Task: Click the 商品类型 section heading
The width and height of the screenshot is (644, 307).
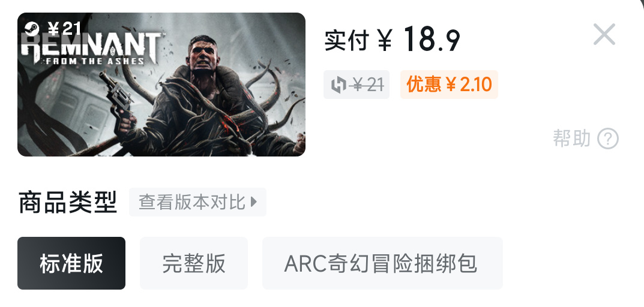Action: tap(68, 202)
